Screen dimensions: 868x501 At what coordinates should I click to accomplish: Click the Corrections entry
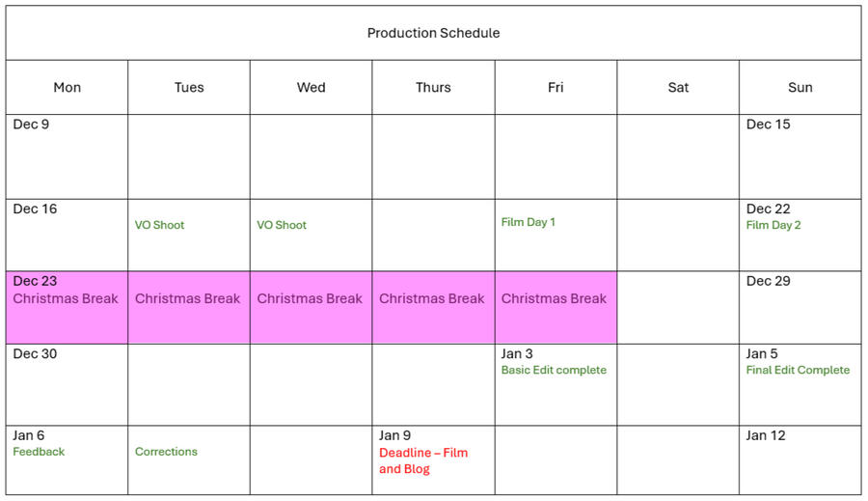click(166, 452)
